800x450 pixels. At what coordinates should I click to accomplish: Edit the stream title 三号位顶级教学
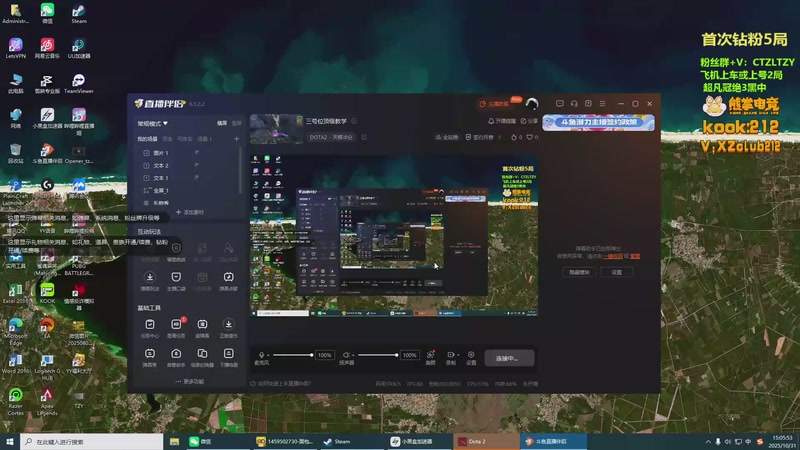pos(354,121)
